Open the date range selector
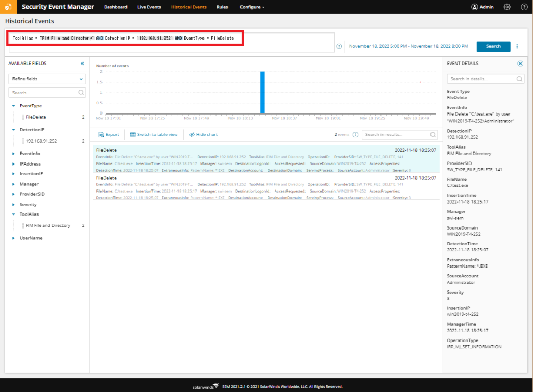The height and width of the screenshot is (392, 533). [x=409, y=46]
